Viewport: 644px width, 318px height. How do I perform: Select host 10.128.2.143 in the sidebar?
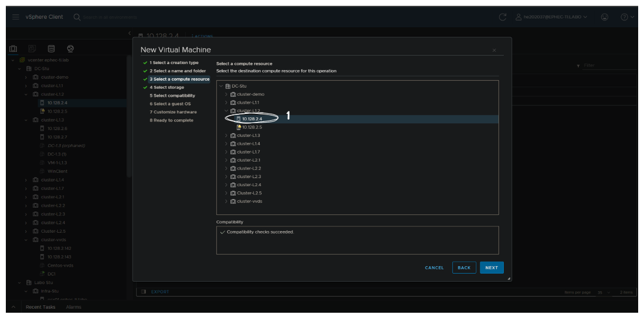[x=59, y=257]
